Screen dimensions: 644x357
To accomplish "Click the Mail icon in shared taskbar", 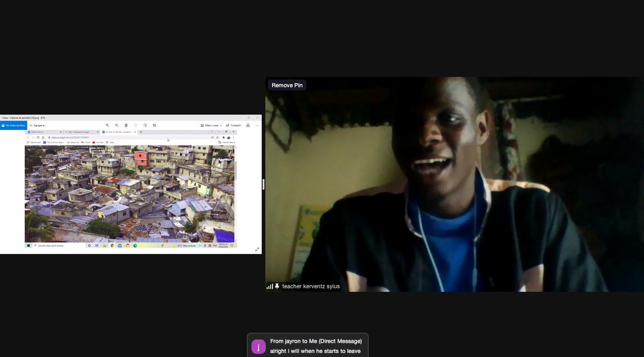I will 120,245.
